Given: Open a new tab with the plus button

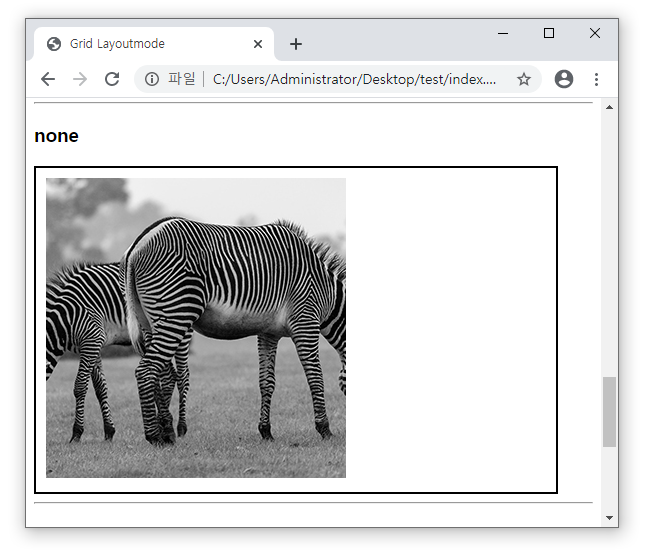Looking at the screenshot, I should (296, 44).
